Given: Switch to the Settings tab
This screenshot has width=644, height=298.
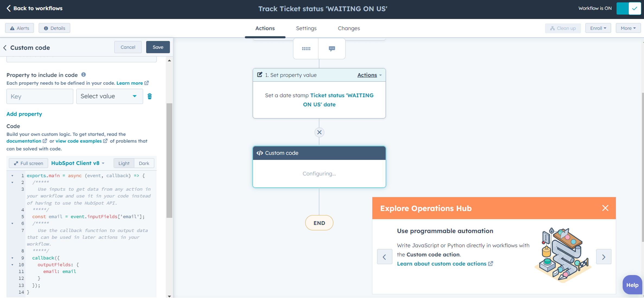Looking at the screenshot, I should point(306,28).
